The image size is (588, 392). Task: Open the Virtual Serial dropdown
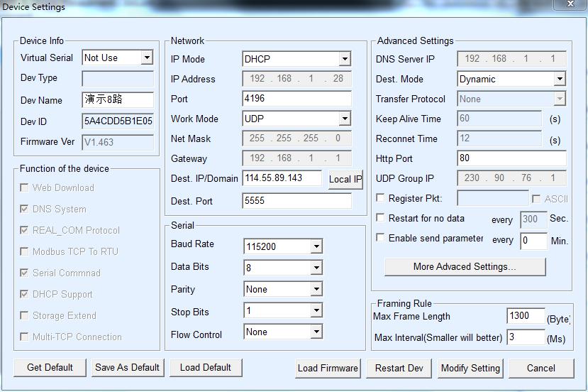tap(146, 58)
